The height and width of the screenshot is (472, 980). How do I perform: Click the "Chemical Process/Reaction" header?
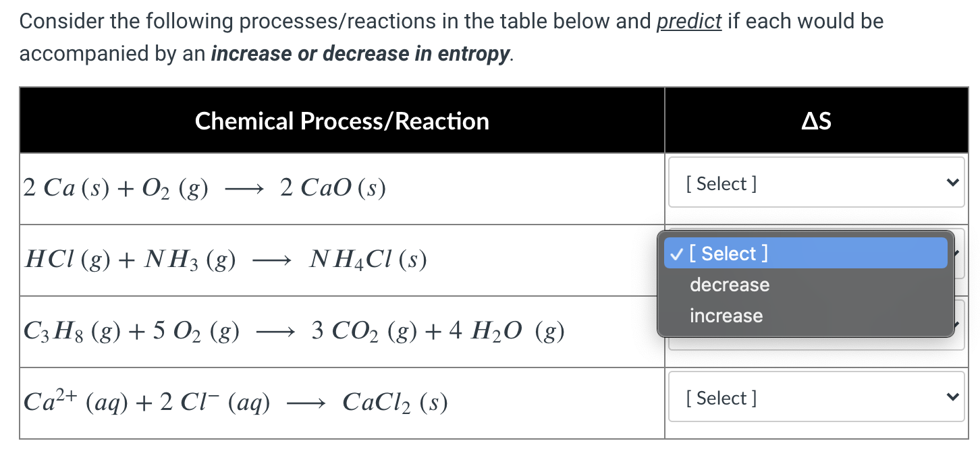coord(342,121)
